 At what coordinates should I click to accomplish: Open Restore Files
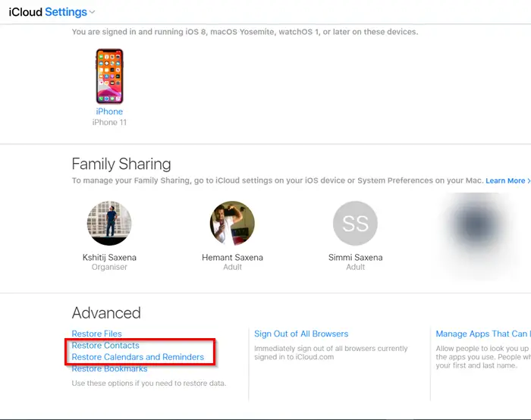(x=96, y=334)
